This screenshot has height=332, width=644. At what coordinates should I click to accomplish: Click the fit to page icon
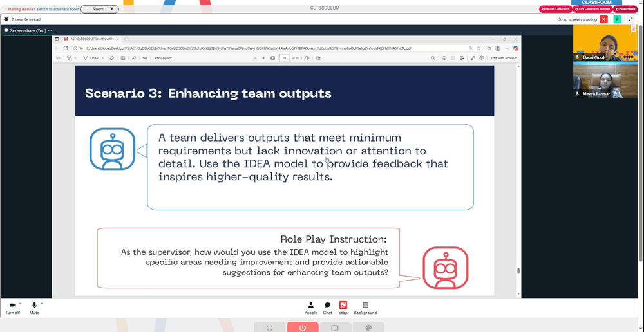tap(272, 58)
